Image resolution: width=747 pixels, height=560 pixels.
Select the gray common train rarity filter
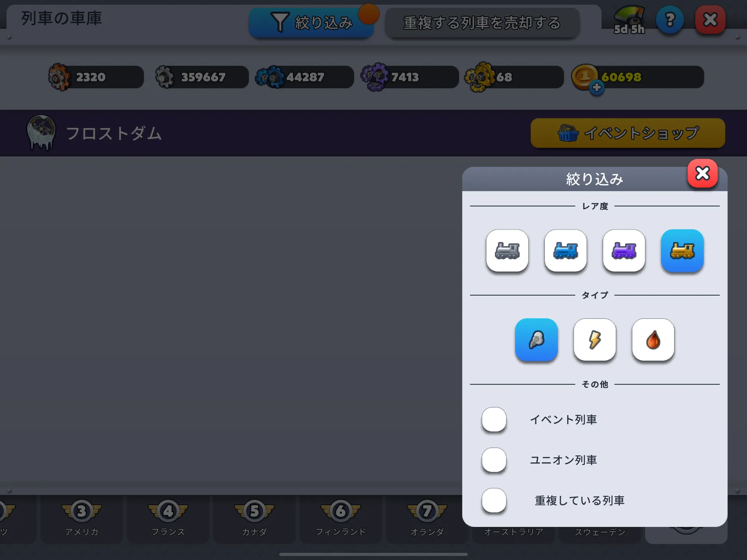[507, 250]
